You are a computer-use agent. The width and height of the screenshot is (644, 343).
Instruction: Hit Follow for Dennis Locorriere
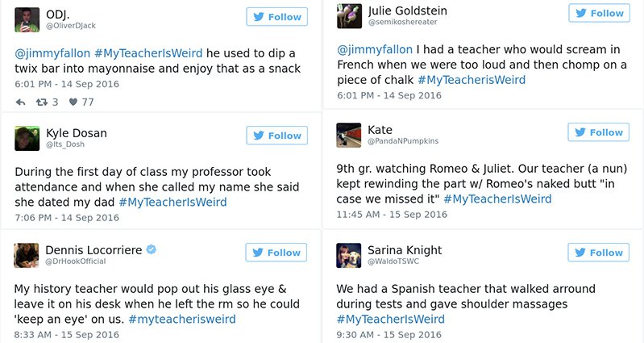276,253
